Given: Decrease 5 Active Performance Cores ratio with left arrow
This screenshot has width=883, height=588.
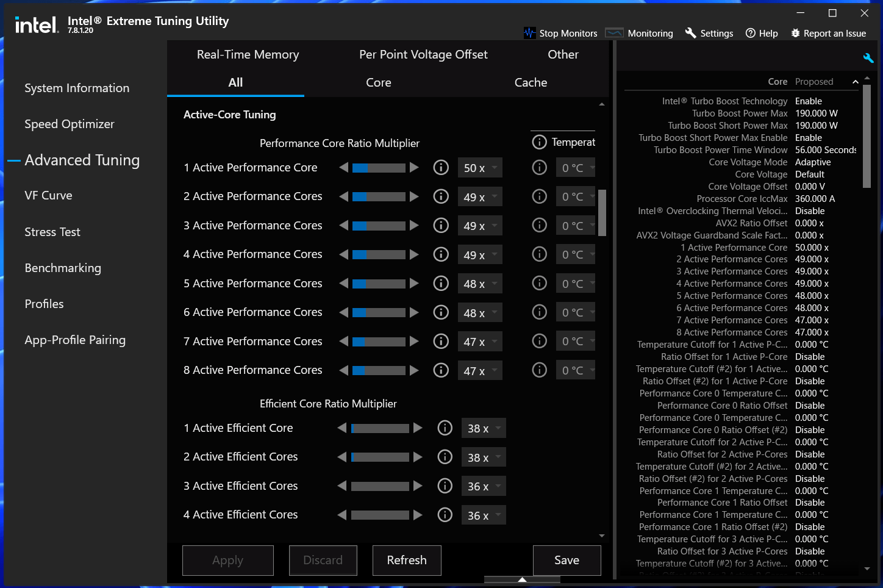Looking at the screenshot, I should tap(344, 283).
